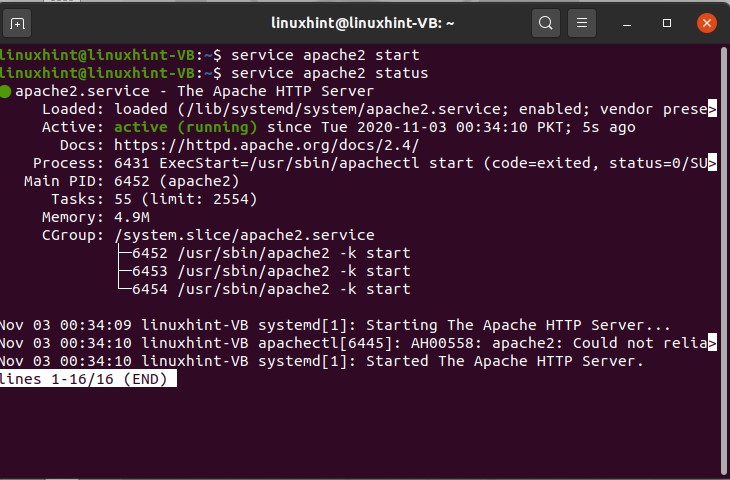The image size is (730, 480).
Task: Click truncation arrow on the Loaded line
Action: point(712,110)
